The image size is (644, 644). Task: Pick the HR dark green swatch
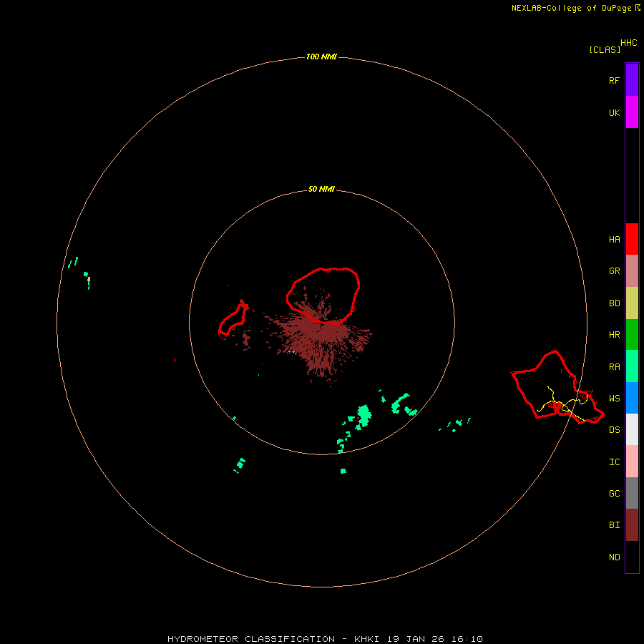click(x=632, y=335)
